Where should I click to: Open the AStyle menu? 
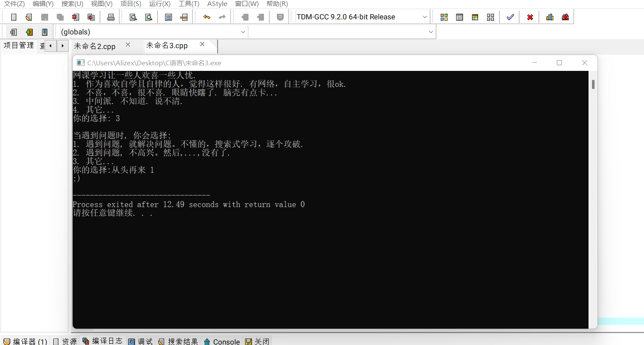pyautogui.click(x=217, y=4)
